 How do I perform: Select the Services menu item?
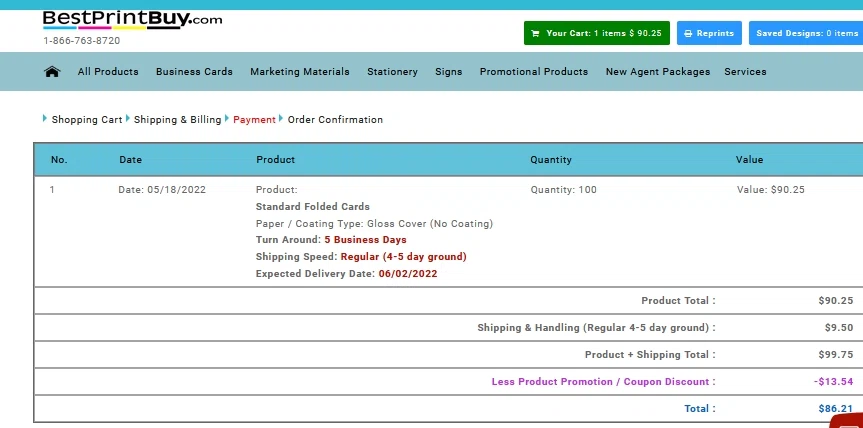[x=745, y=72]
